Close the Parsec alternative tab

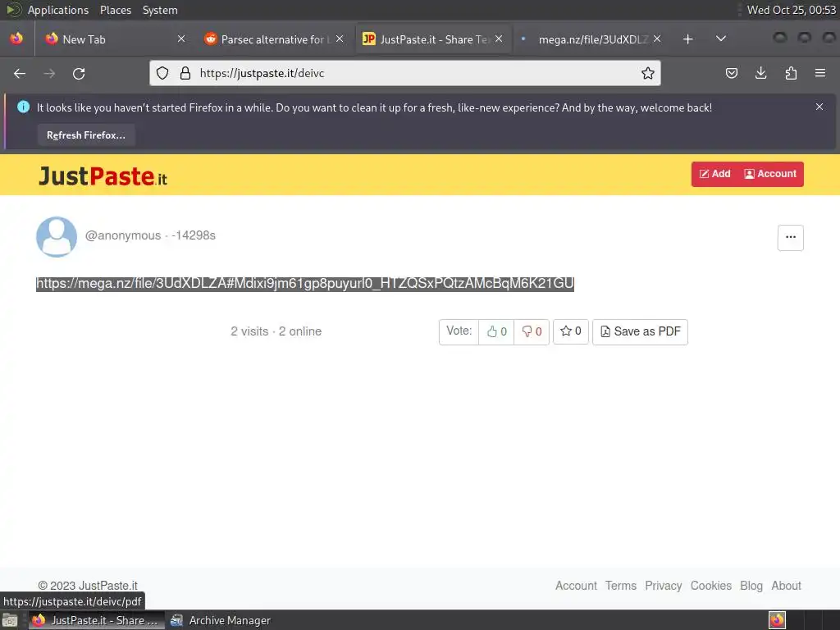(x=340, y=39)
